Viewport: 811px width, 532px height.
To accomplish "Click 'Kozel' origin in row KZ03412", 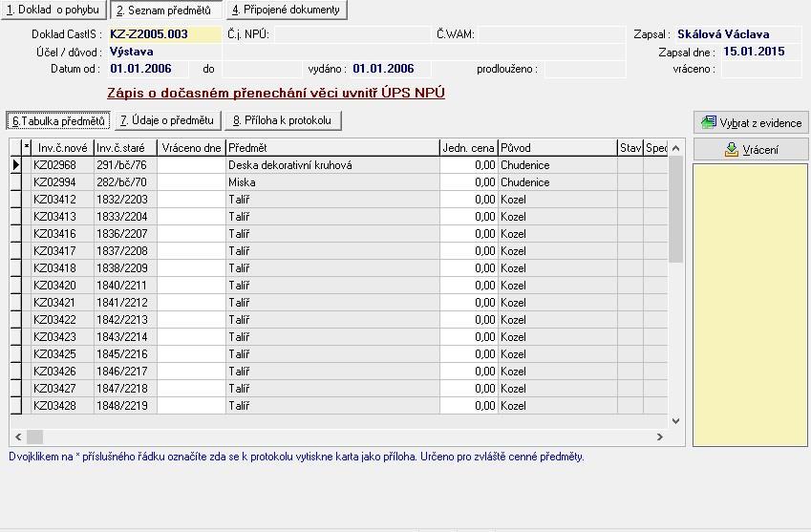I will click(x=558, y=199).
